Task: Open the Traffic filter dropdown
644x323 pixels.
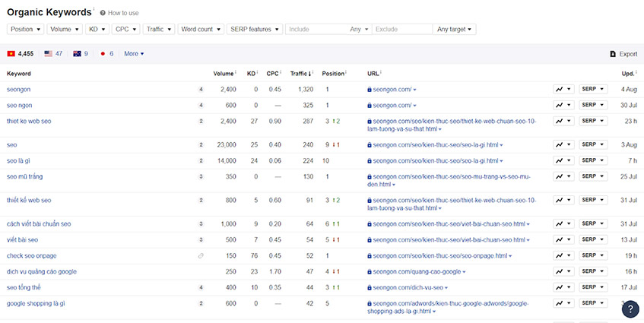Action: click(x=159, y=29)
